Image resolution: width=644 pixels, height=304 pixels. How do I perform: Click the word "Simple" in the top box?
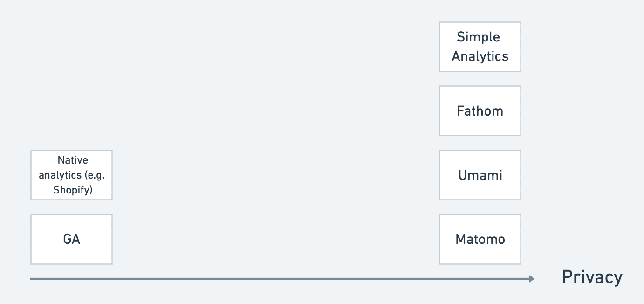(x=478, y=38)
